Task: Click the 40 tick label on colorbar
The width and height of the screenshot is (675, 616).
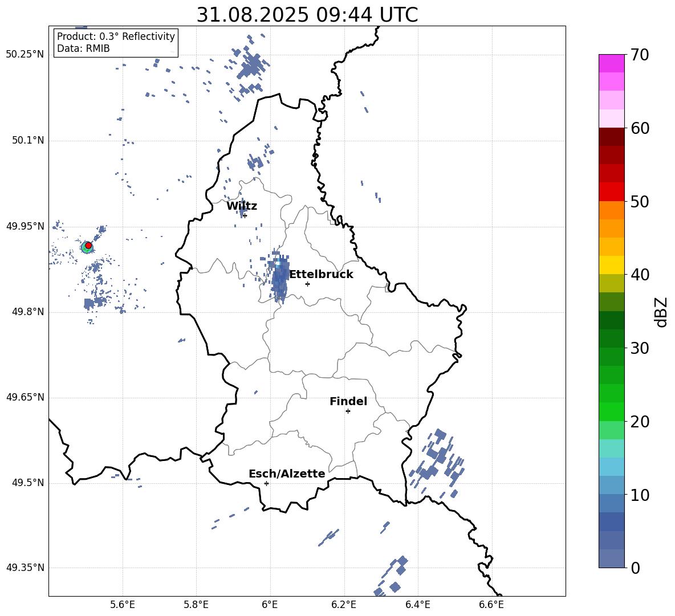Action: point(640,275)
